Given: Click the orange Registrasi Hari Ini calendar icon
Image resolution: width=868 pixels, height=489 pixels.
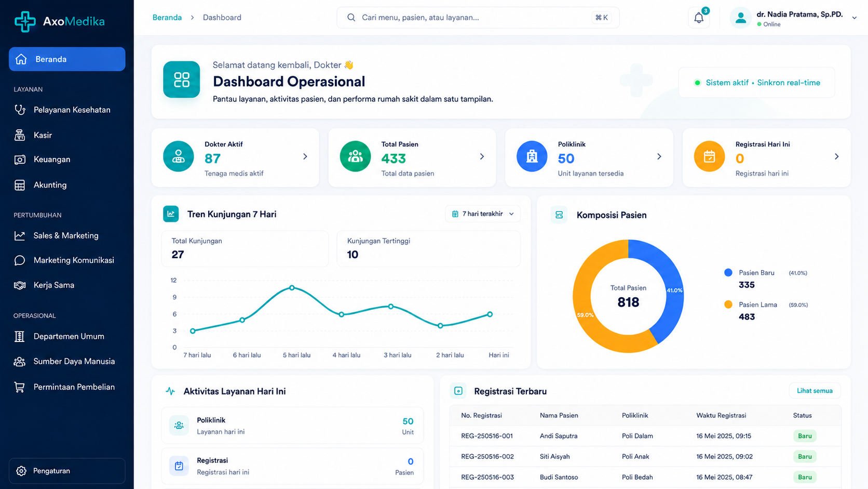Looking at the screenshot, I should (709, 156).
